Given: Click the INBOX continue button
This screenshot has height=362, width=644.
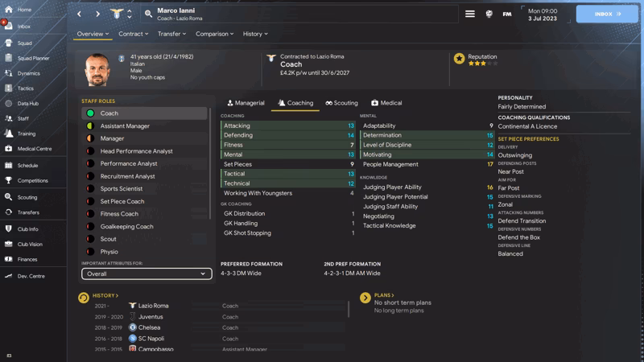Looking at the screenshot, I should pyautogui.click(x=607, y=14).
